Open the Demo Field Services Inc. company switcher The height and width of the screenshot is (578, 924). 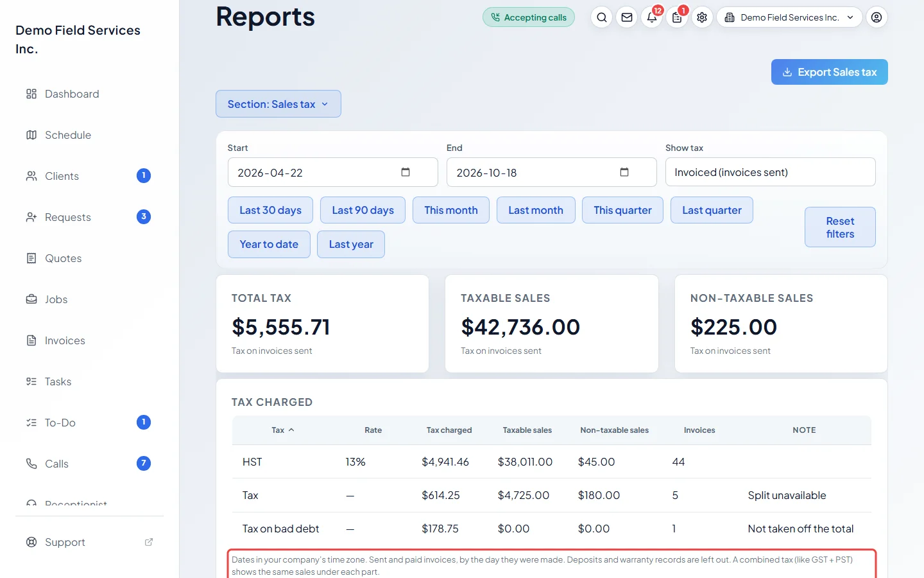[x=789, y=17]
